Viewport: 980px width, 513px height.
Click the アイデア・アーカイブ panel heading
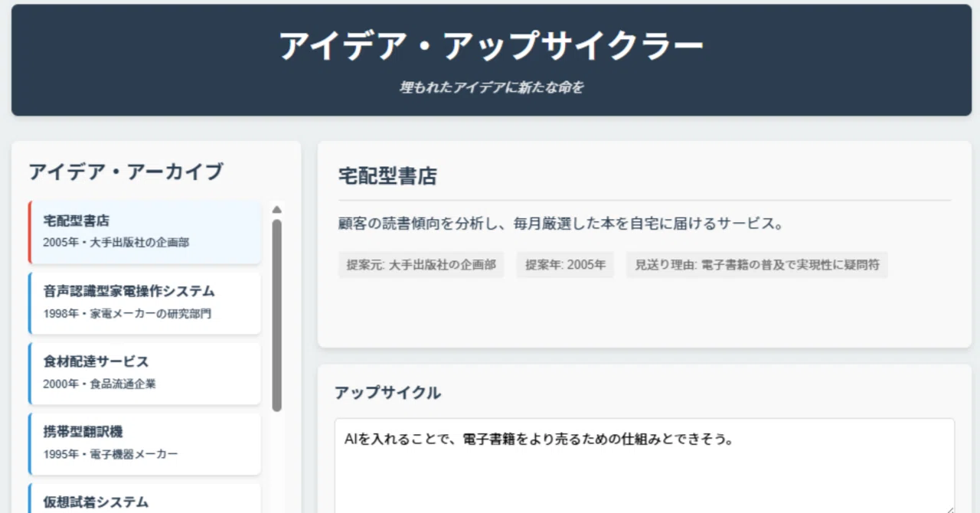click(126, 172)
